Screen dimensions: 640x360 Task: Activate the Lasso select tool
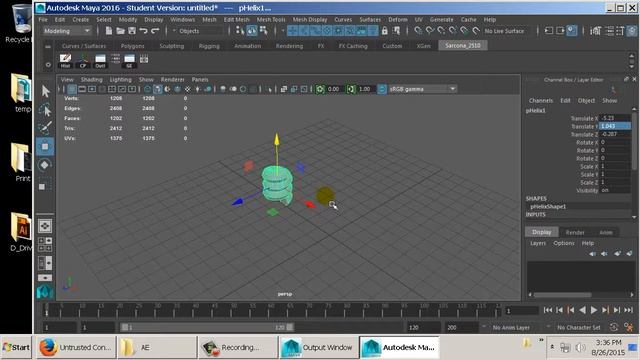(45, 109)
